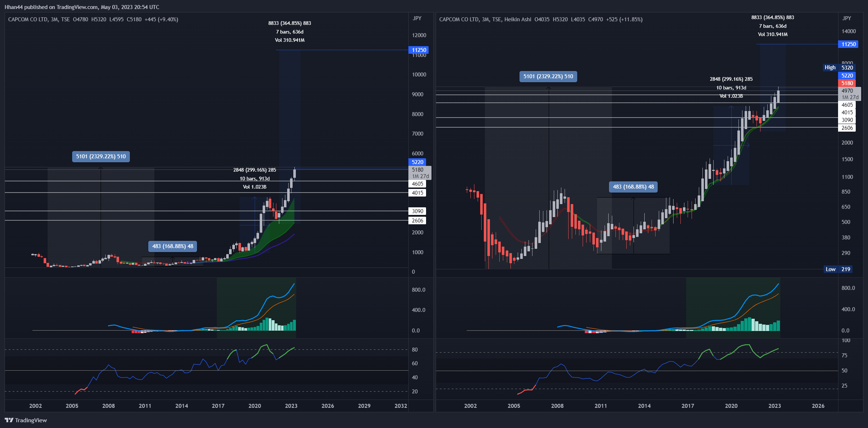The width and height of the screenshot is (868, 428).
Task: Click the red 5180 price label on the Heikin Ashi chart
Action: point(847,83)
